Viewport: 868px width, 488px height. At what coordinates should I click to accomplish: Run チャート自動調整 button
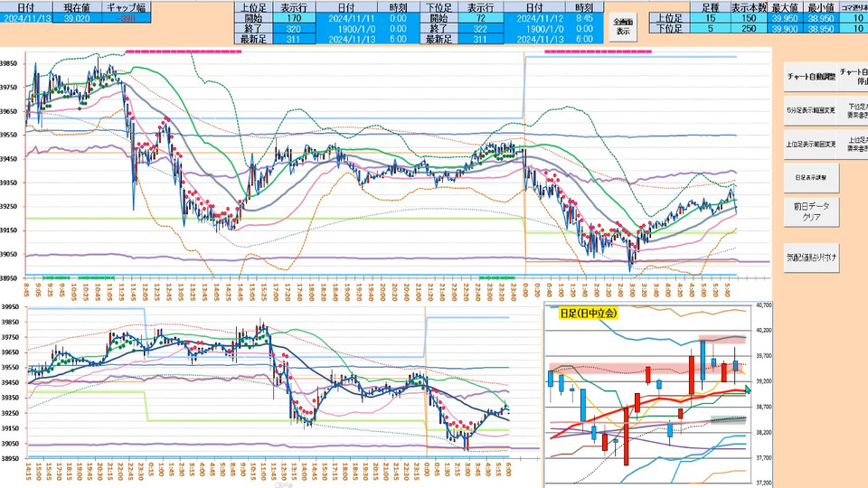pos(810,77)
